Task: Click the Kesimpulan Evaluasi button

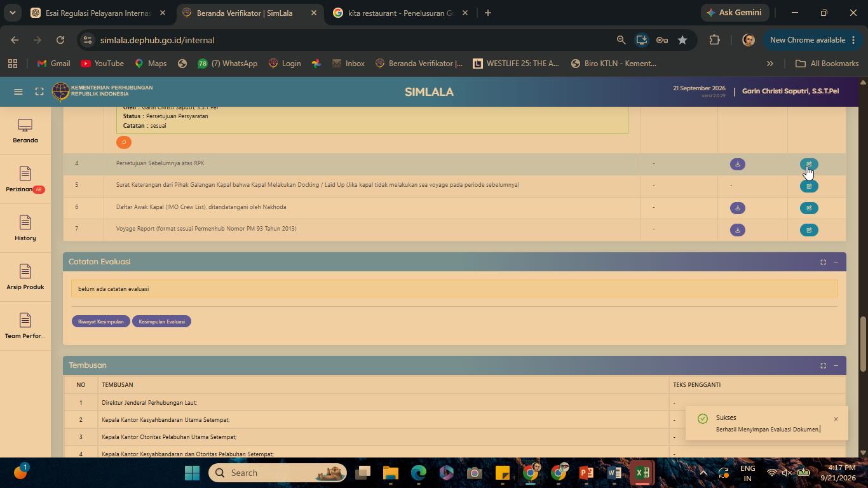Action: 162,322
